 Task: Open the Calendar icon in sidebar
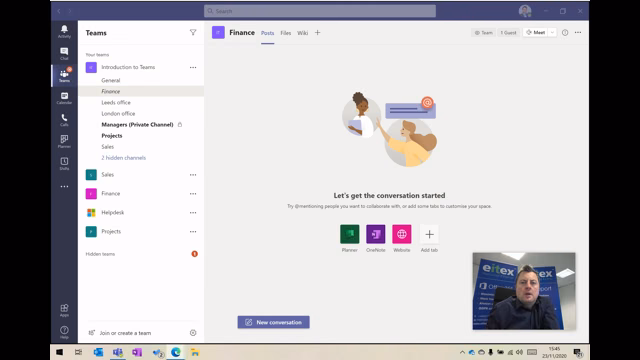(x=64, y=98)
